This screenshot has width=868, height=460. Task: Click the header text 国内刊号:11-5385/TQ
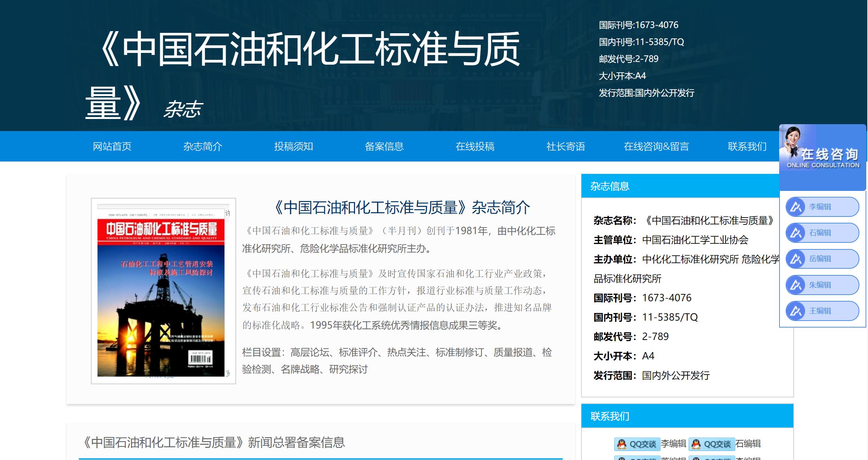tap(641, 42)
